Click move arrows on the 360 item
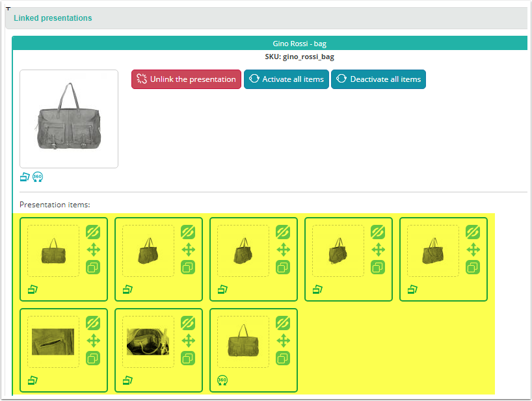This screenshot has height=401, width=532. tap(284, 341)
